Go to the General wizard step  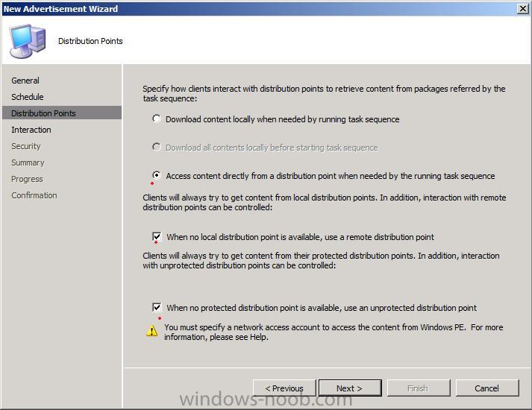(25, 81)
